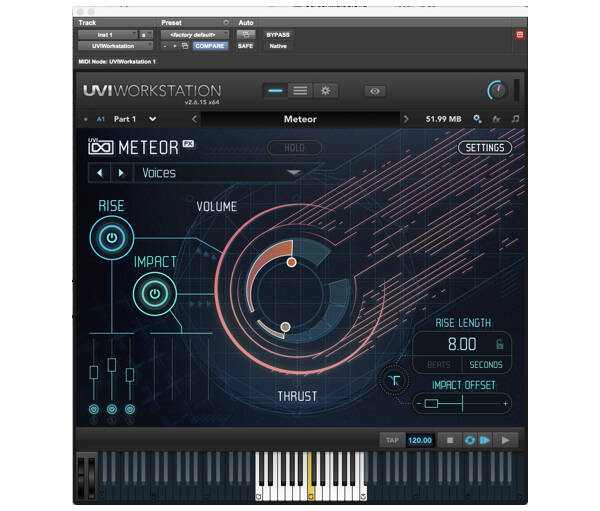
Task: Expand the Part 1 dropdown chevron
Action: [x=152, y=119]
